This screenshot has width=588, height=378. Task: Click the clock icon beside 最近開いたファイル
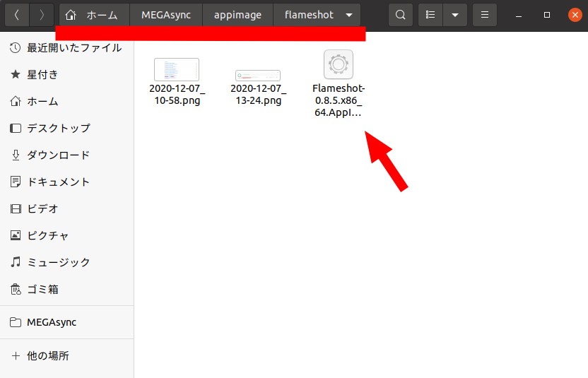pyautogui.click(x=16, y=47)
